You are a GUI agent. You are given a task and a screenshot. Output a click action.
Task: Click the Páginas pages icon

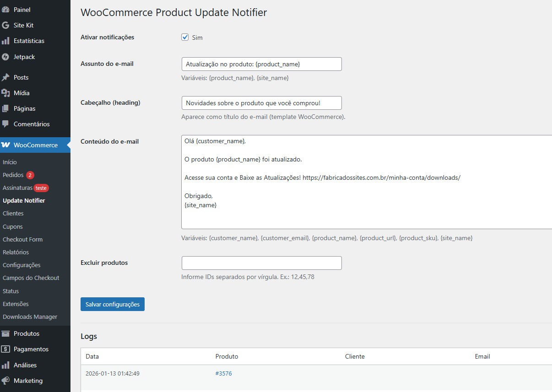pyautogui.click(x=5, y=108)
